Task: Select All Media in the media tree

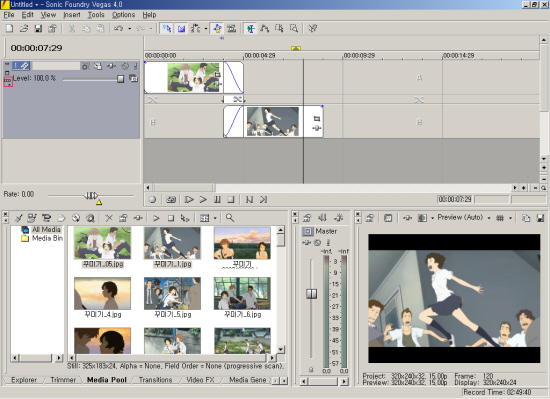Action: click(x=42, y=229)
